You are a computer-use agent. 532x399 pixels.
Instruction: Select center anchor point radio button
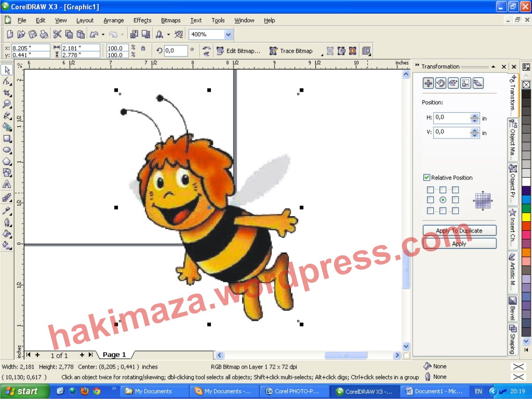tap(443, 200)
